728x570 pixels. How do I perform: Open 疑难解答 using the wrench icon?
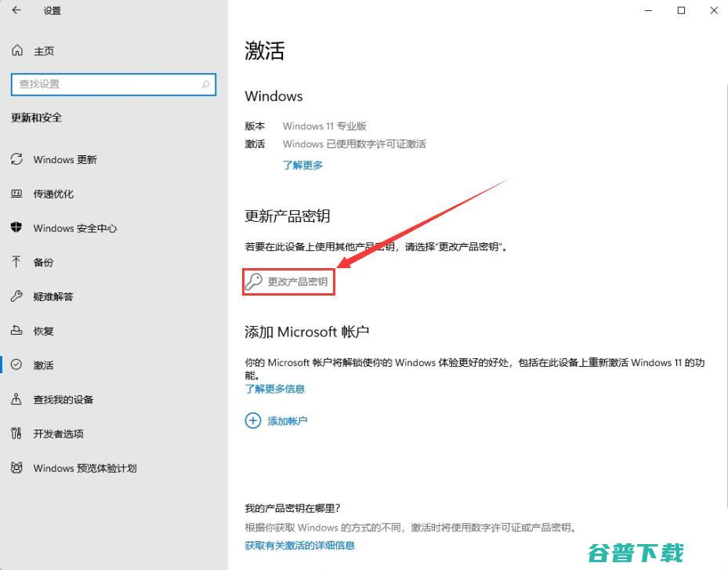click(x=17, y=296)
